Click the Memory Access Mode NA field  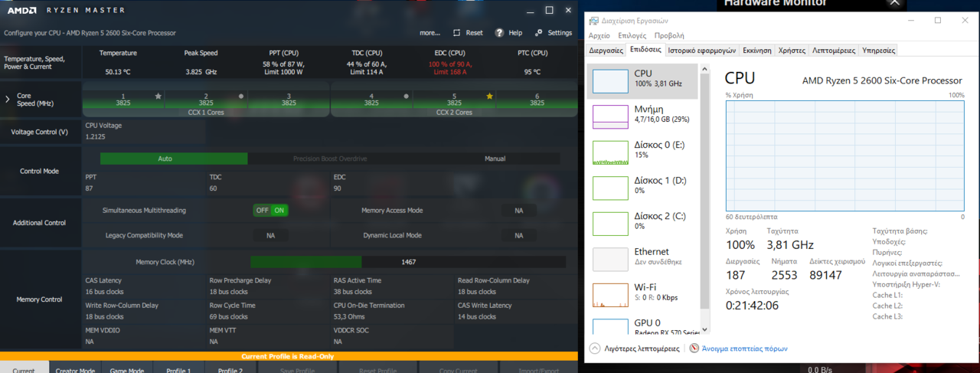[518, 210]
